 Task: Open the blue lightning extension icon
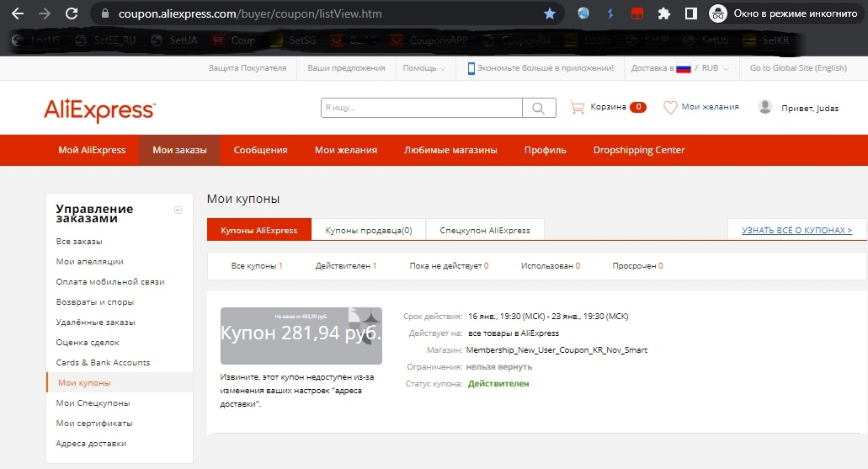coord(610,13)
